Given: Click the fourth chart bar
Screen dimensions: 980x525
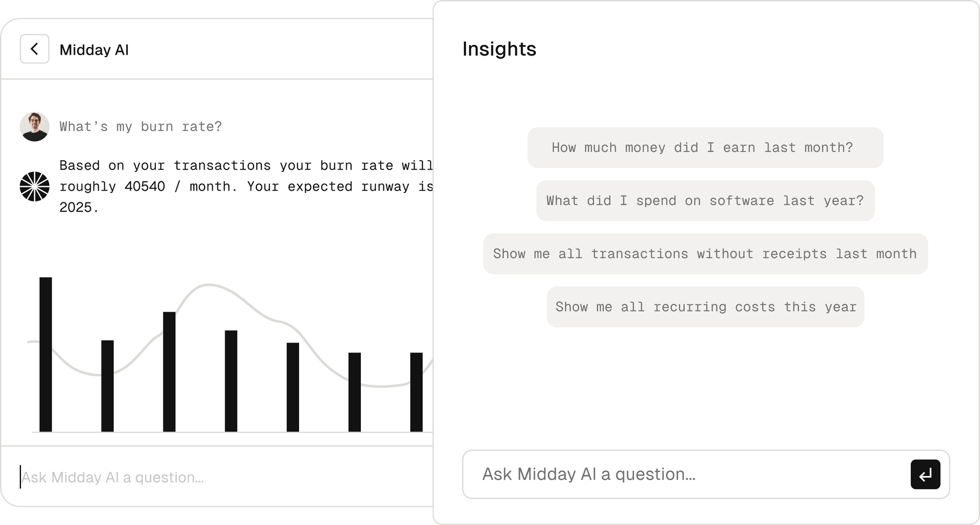Looking at the screenshot, I should pyautogui.click(x=231, y=381).
